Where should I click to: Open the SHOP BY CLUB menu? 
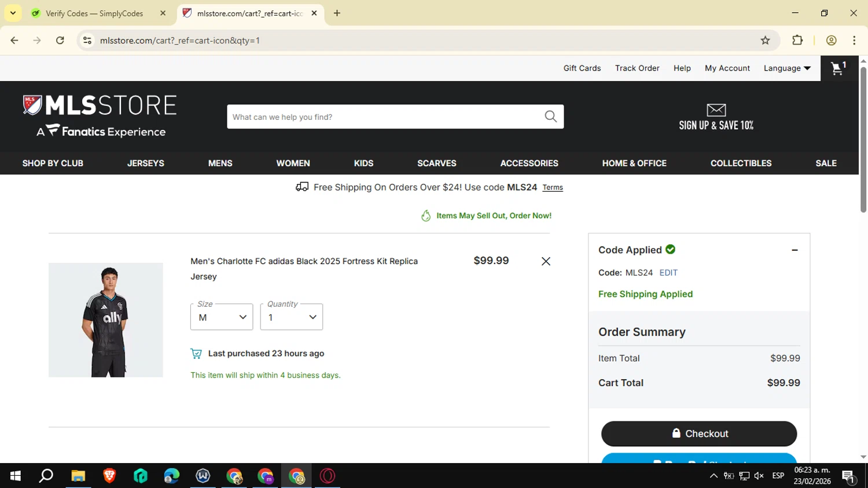click(x=53, y=163)
